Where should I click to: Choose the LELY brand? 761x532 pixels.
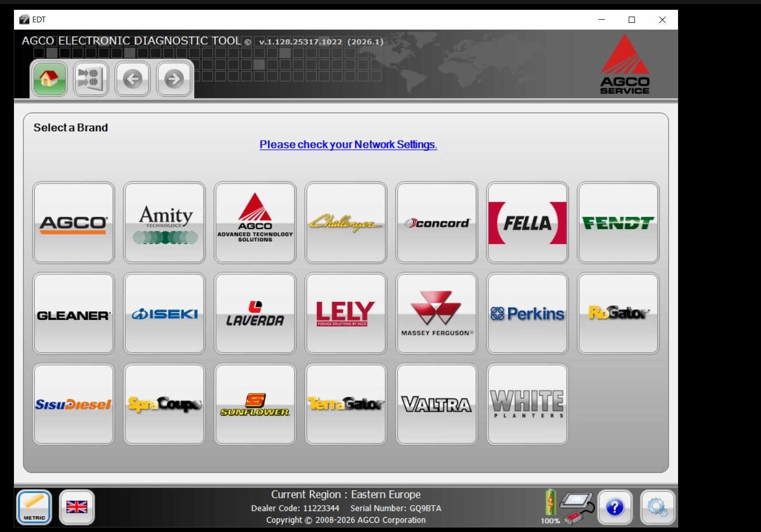[x=346, y=314]
